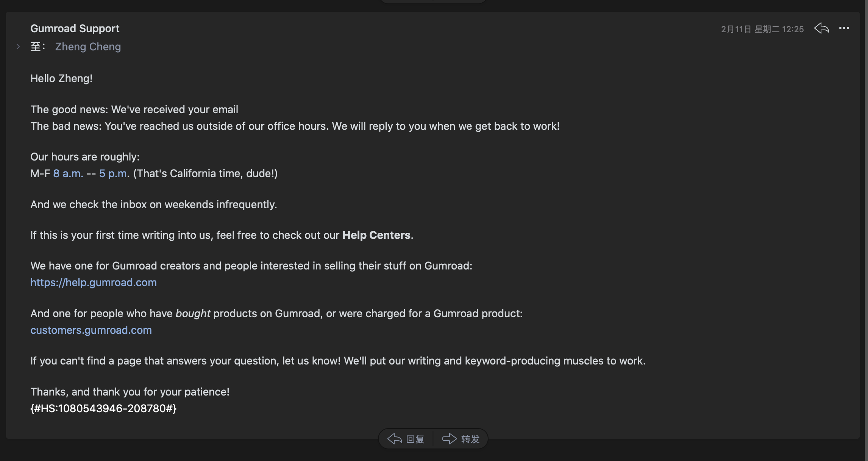Image resolution: width=868 pixels, height=461 pixels.
Task: Click the reply arrow icon next to 回复
Action: 395,439
